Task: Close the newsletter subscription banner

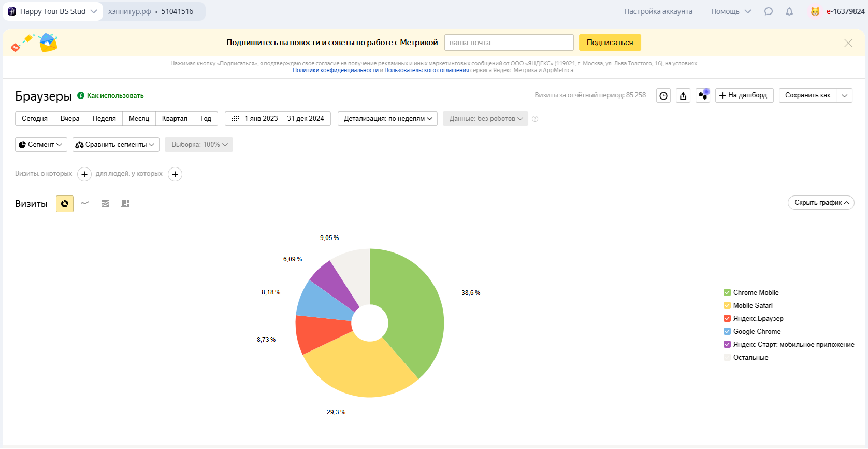Action: pos(848,43)
